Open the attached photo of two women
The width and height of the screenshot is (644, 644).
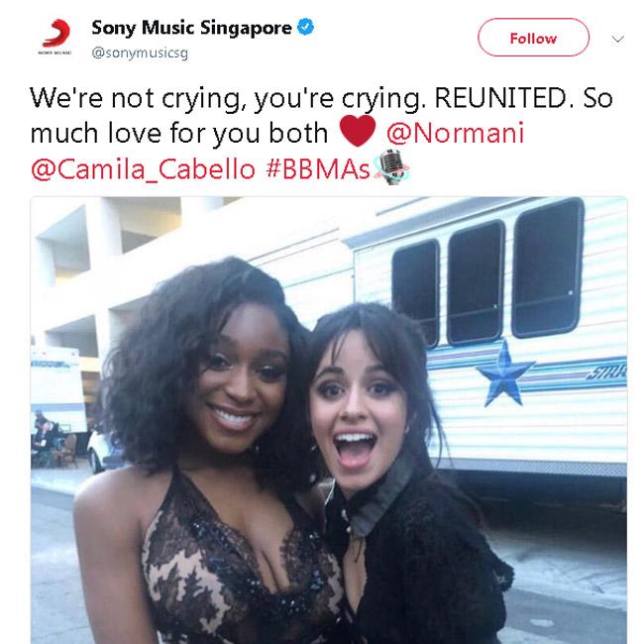tap(329, 420)
